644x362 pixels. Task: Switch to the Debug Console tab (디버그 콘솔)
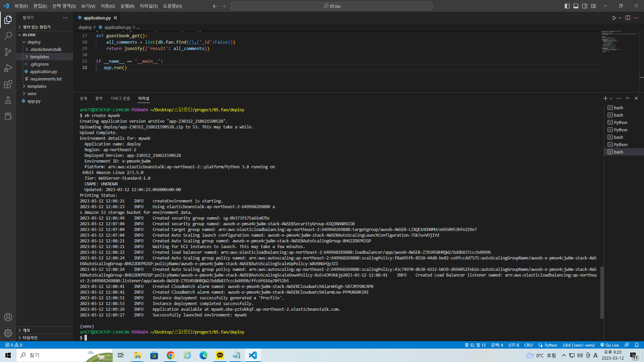[x=120, y=99]
